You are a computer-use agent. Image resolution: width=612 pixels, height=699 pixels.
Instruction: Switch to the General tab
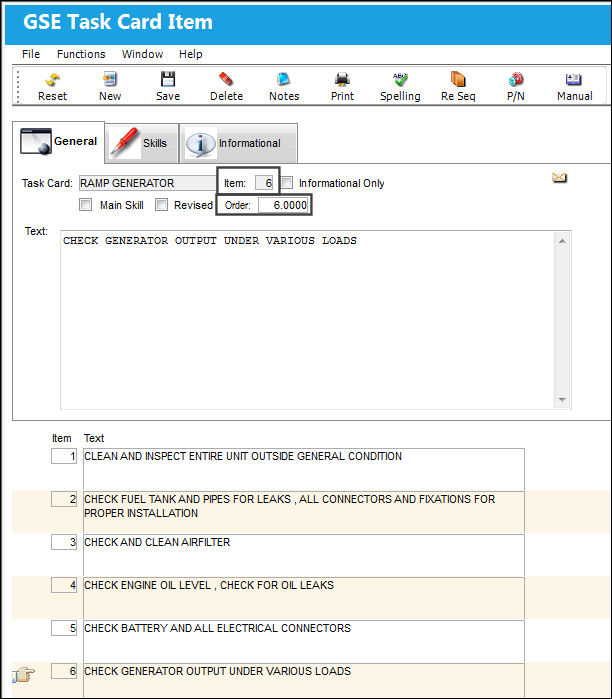tap(58, 142)
